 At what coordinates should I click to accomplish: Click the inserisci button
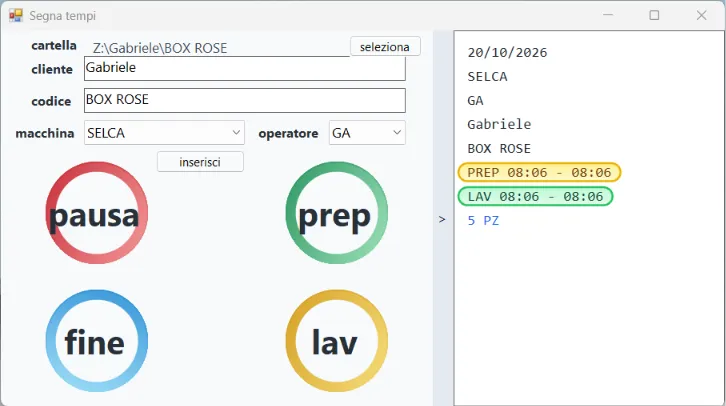[200, 162]
